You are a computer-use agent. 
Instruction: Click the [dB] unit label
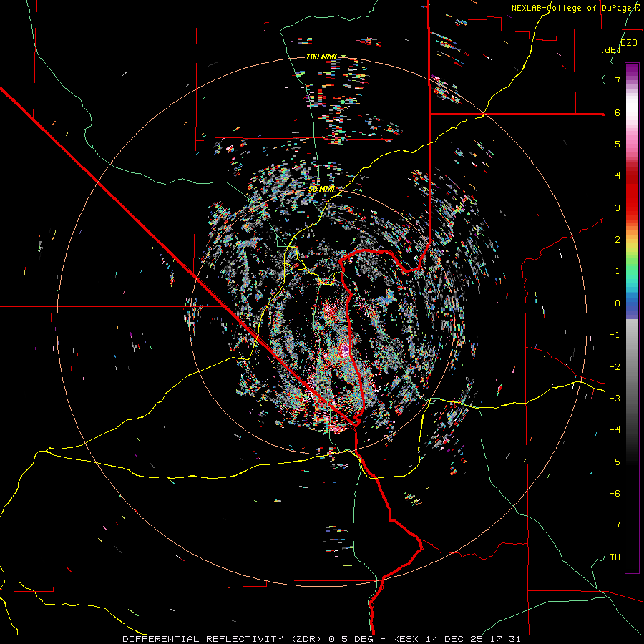click(611, 49)
